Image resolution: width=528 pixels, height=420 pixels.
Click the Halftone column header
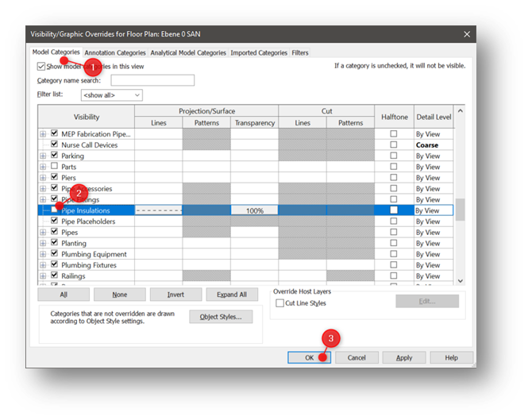pos(395,117)
